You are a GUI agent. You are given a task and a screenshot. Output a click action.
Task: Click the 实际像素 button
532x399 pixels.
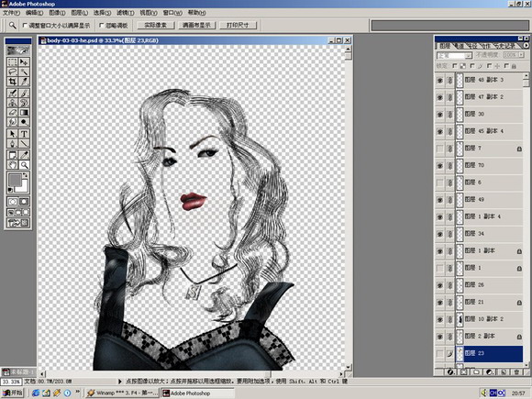[x=156, y=26]
